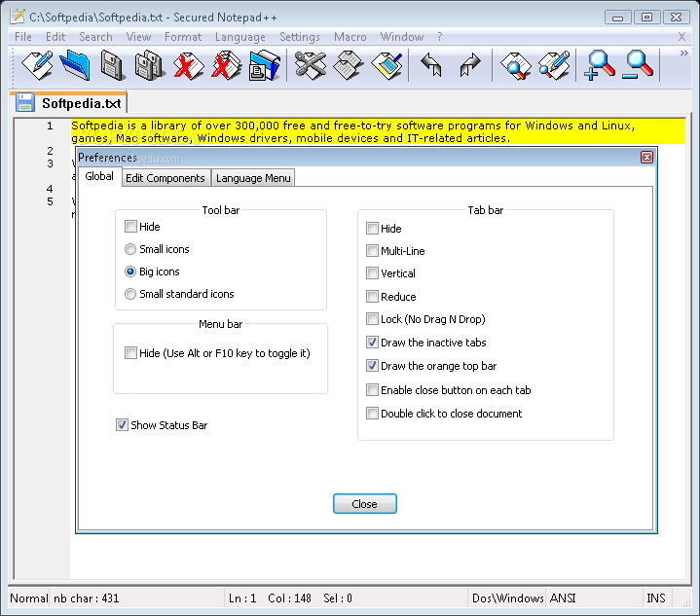The height and width of the screenshot is (616, 700).
Task: Open the Window menu
Action: (402, 37)
